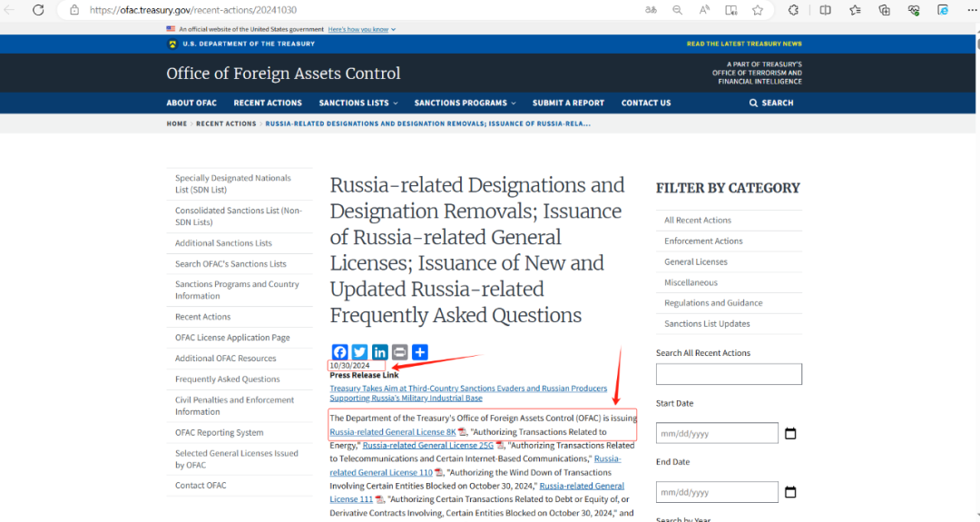The height and width of the screenshot is (522, 980).
Task: Click the Search All Recent Actions field
Action: (729, 374)
